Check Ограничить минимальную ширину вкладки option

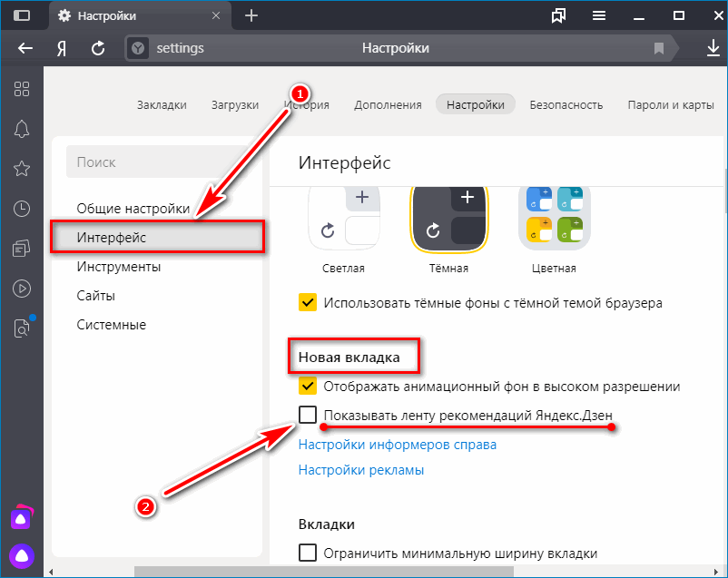tap(307, 553)
